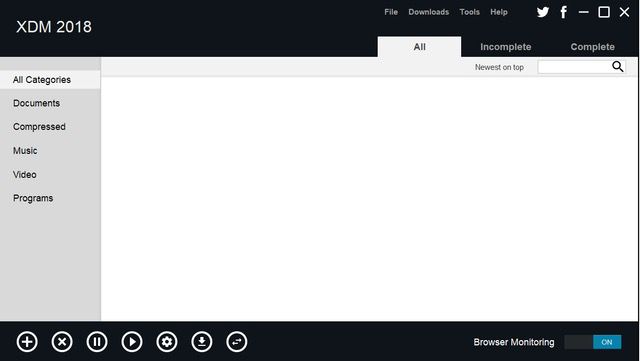The height and width of the screenshot is (361, 640).
Task: Click the video downloader arrow icon
Action: pyautogui.click(x=202, y=342)
